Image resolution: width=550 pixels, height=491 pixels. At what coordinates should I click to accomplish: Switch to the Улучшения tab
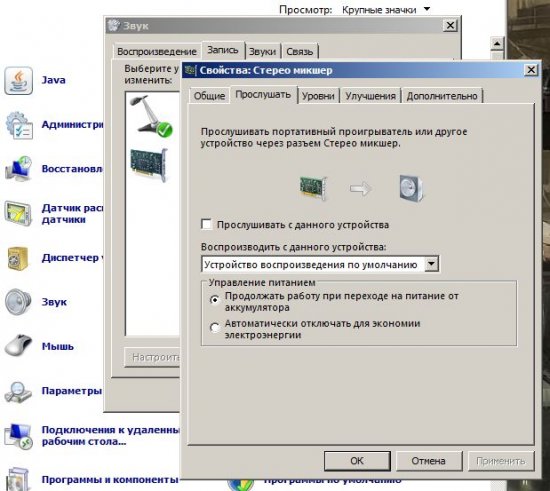coord(370,96)
